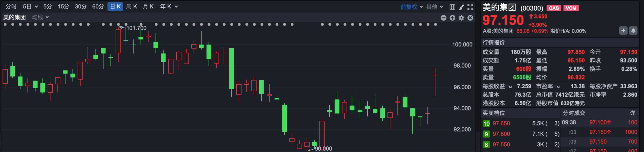Add stock to watchlist with plus button
This screenshot has width=644, height=152.
pyautogui.click(x=623, y=31)
